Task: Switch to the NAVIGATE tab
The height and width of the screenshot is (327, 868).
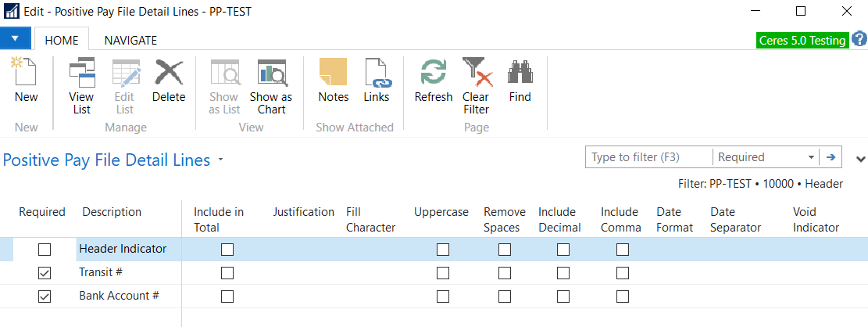Action: click(x=130, y=40)
